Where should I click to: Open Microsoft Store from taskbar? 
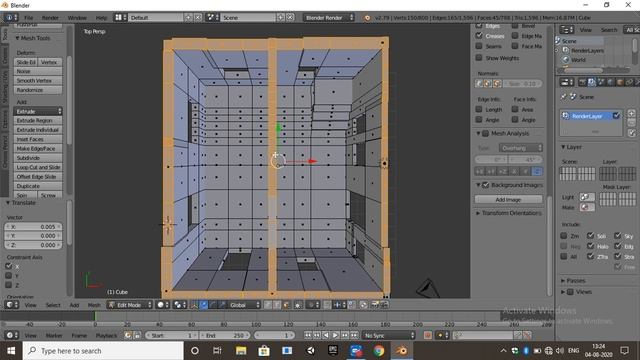(x=264, y=351)
